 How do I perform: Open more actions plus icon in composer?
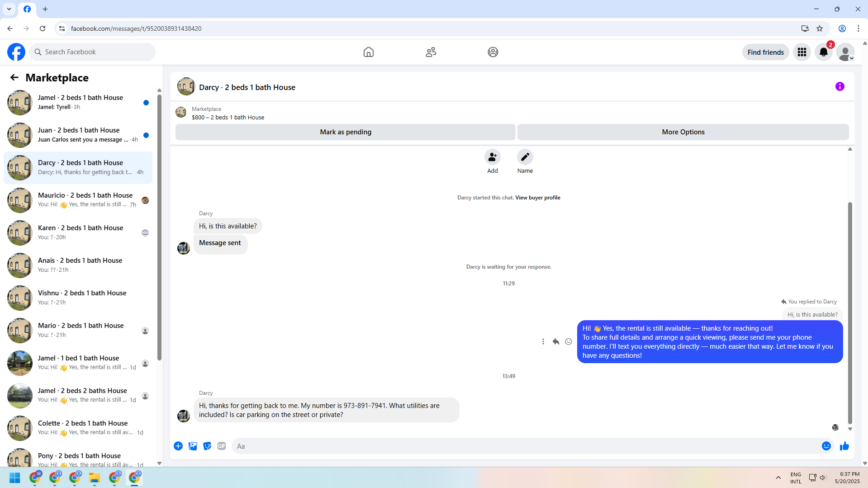click(x=178, y=446)
